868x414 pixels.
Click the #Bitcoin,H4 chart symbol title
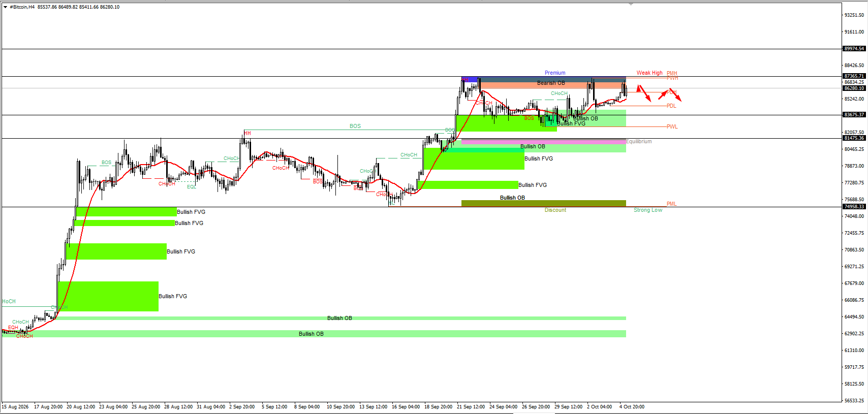coord(22,7)
